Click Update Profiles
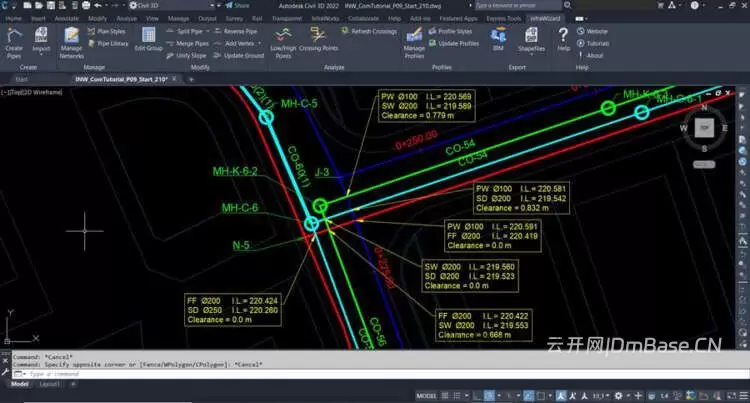750x403 pixels. 453,44
